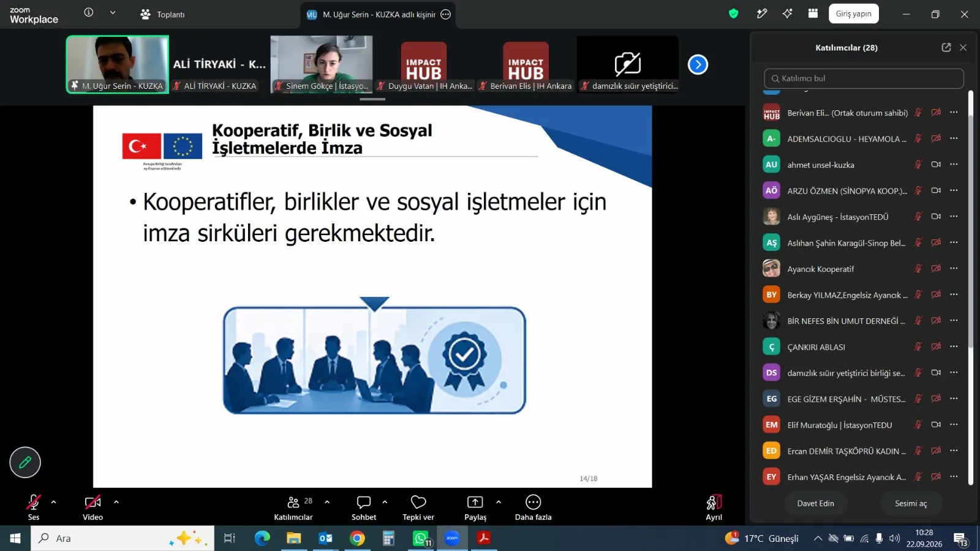Open more options for ahmet unsel-kuzka
Viewport: 980px width, 551px height.
click(954, 164)
